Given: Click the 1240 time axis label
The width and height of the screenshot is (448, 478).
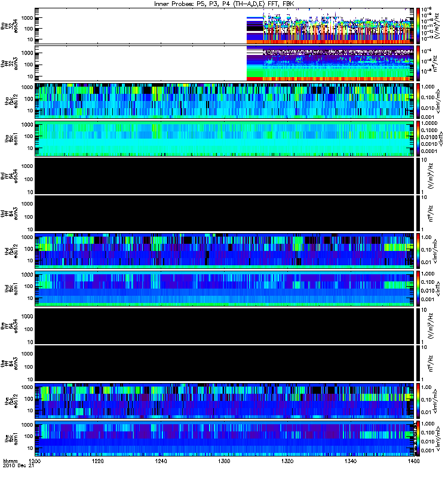Looking at the screenshot, I should pos(161,461).
